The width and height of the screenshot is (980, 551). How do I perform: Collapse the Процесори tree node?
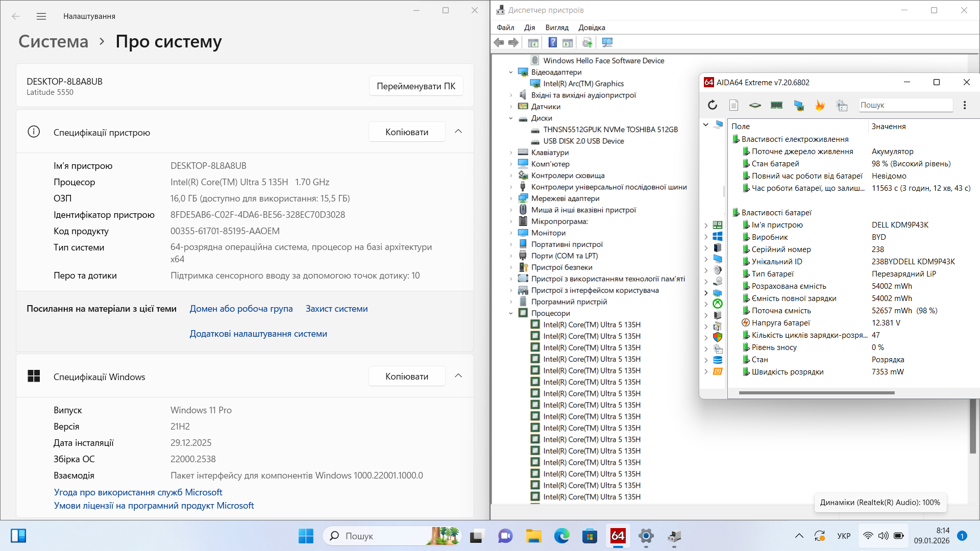coord(511,313)
